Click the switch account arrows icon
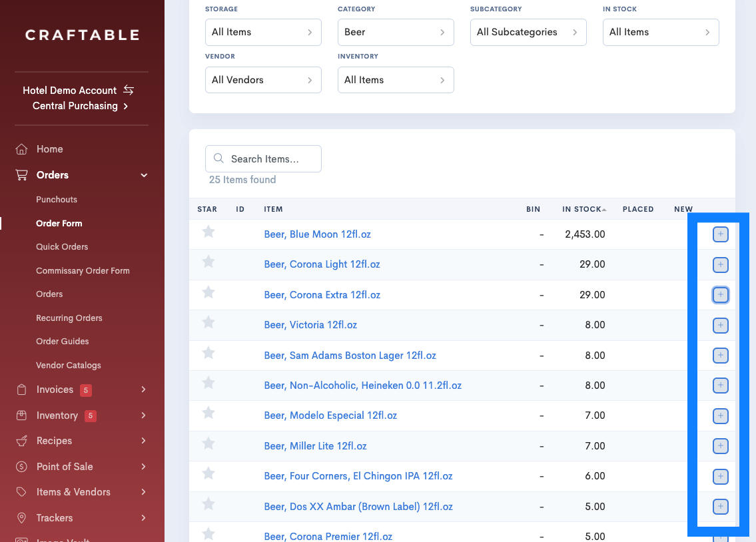This screenshot has width=756, height=542. [x=129, y=90]
